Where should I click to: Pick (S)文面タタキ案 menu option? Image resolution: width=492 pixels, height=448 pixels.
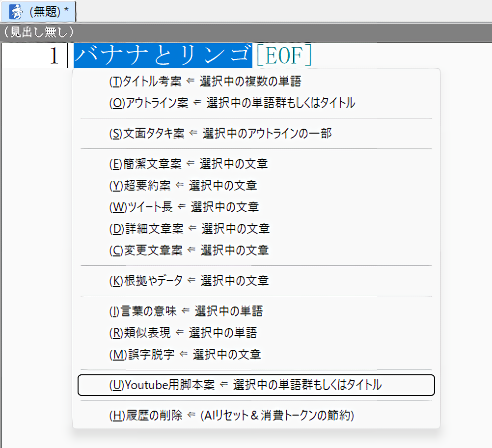click(220, 133)
